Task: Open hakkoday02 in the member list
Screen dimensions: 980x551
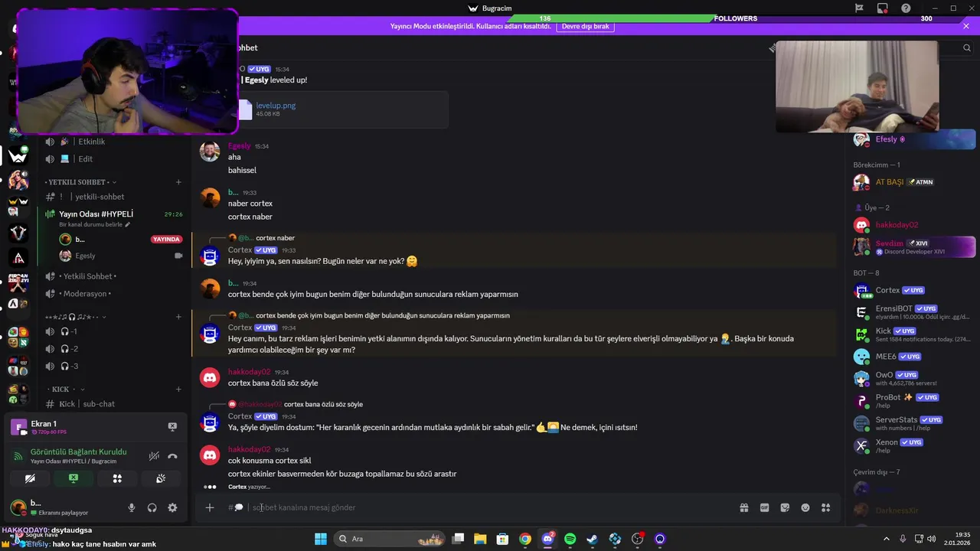Action: pyautogui.click(x=913, y=225)
